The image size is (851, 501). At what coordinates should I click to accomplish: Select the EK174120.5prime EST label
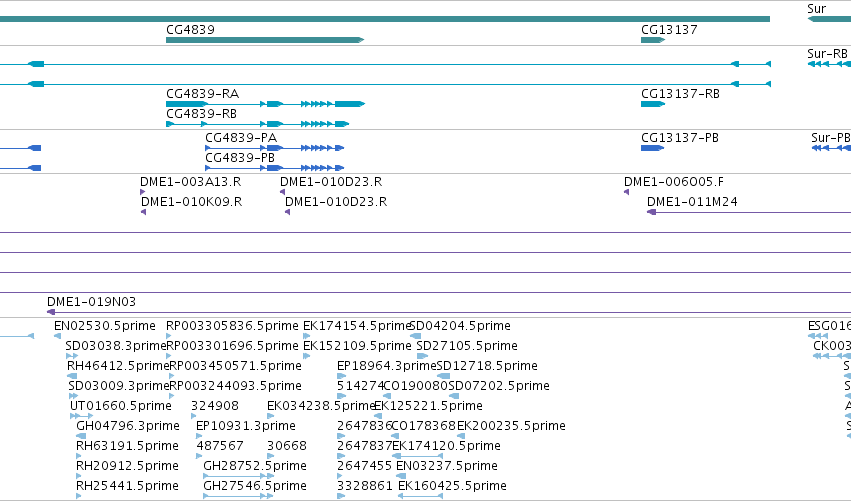point(447,446)
